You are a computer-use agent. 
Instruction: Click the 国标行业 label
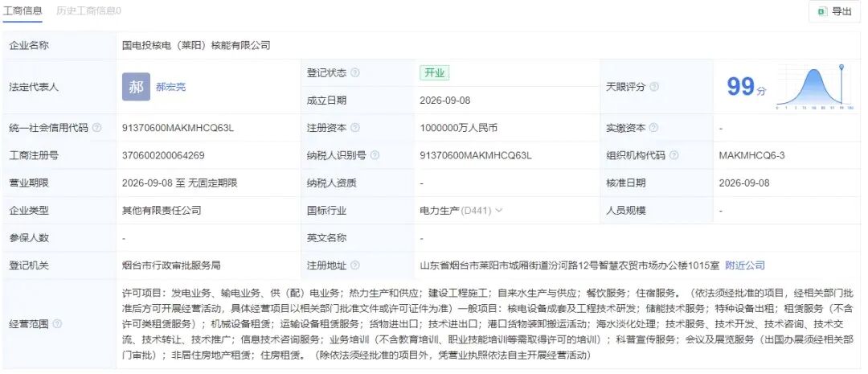(x=326, y=211)
